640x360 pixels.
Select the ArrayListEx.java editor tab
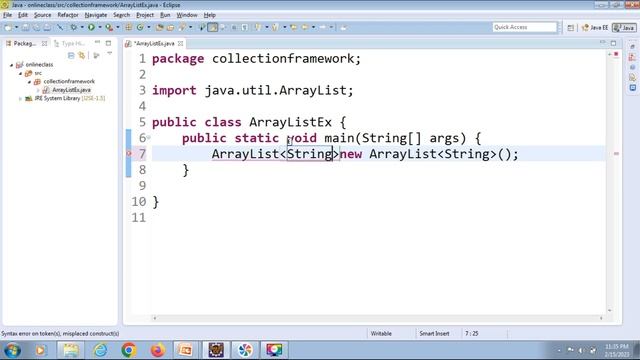click(154, 43)
